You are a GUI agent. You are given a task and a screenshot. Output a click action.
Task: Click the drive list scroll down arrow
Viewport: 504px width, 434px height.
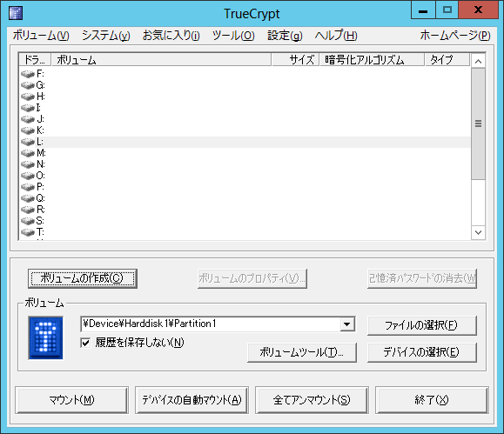point(478,232)
